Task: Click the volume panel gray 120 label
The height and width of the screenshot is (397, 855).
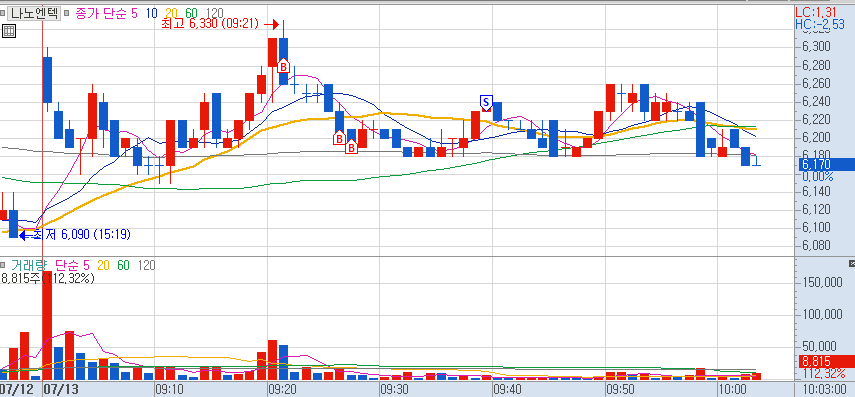Action: (x=146, y=266)
